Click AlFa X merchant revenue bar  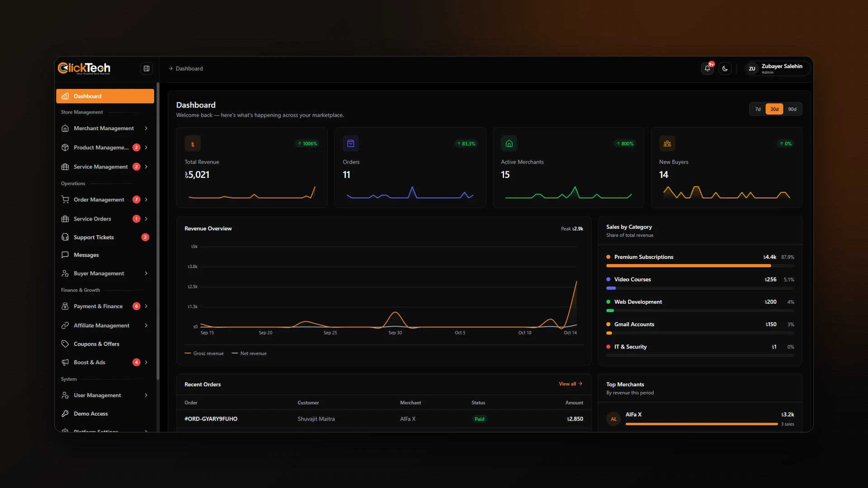pyautogui.click(x=702, y=424)
